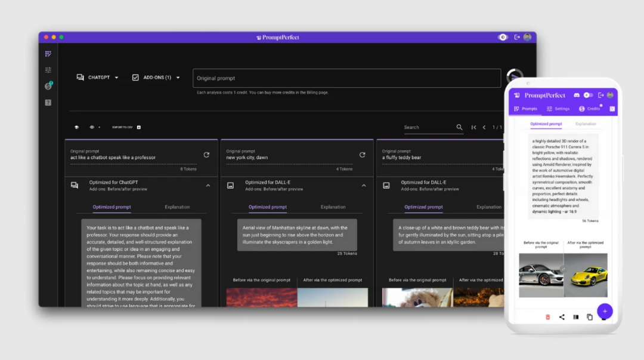The height and width of the screenshot is (360, 644).
Task: Click PromptPerfect logo icon in mobile header
Action: [x=516, y=95]
